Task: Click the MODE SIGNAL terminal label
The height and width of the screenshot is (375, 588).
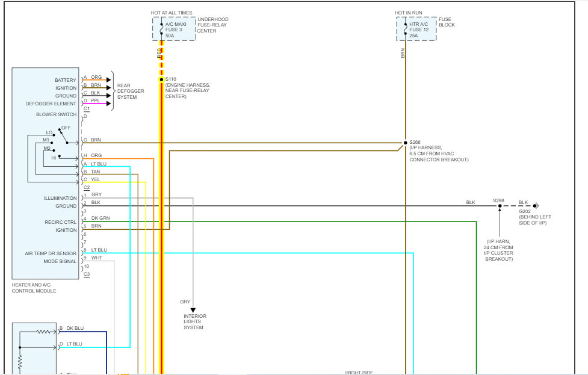Action: pos(60,261)
